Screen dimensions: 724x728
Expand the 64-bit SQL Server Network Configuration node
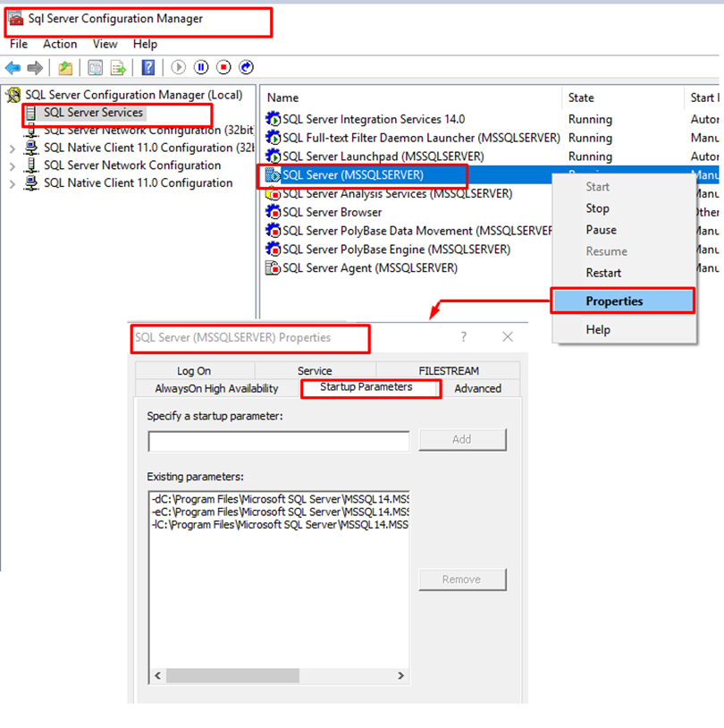13,166
